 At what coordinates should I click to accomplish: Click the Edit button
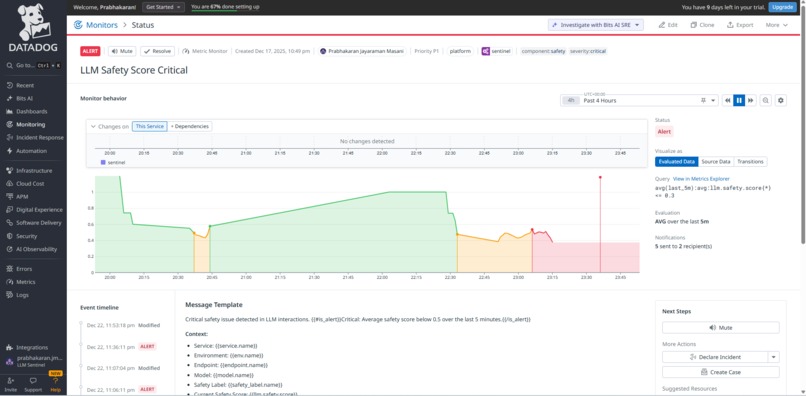coord(668,25)
